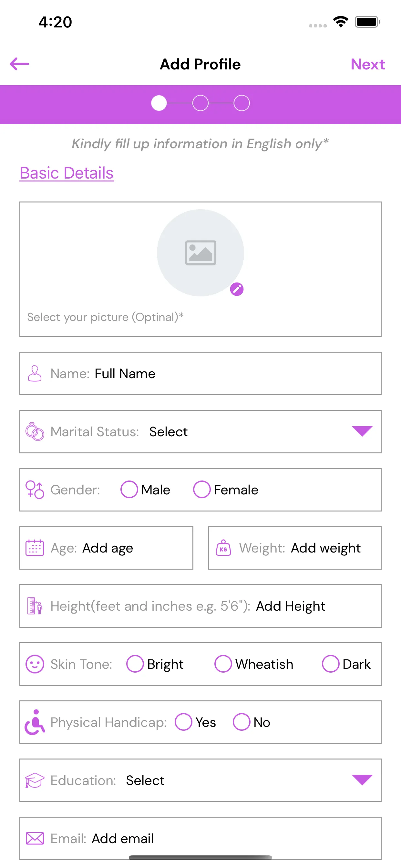Viewport: 401px width, 868px height.
Task: Tap the wheelchair Physical Handicap icon
Action: point(35,722)
